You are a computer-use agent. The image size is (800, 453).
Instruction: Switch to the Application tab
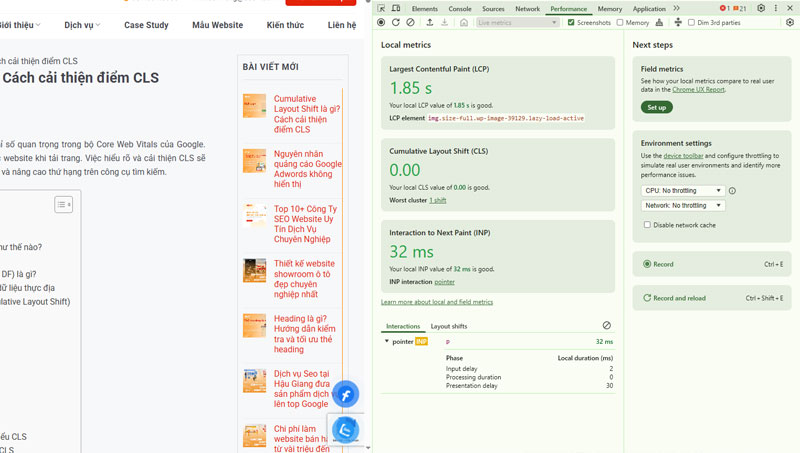click(649, 9)
